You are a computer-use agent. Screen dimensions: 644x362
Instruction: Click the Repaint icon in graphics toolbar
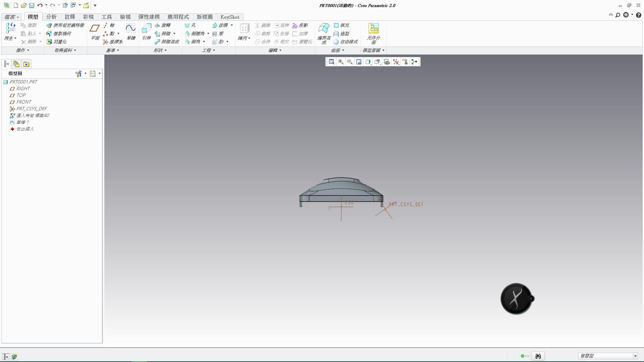[359, 62]
